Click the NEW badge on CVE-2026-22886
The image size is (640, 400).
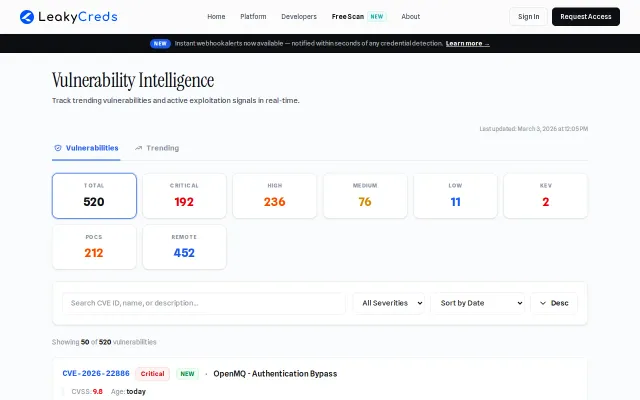(x=187, y=374)
